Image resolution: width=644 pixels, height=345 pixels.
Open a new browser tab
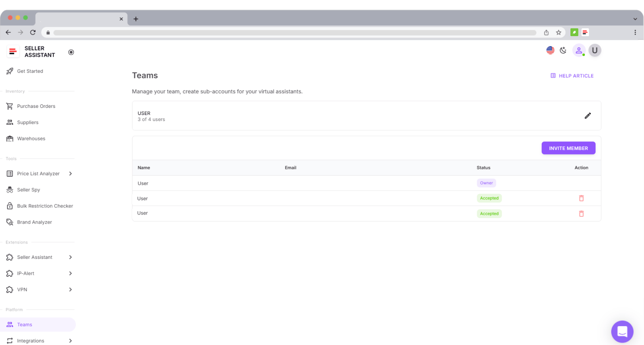(136, 19)
